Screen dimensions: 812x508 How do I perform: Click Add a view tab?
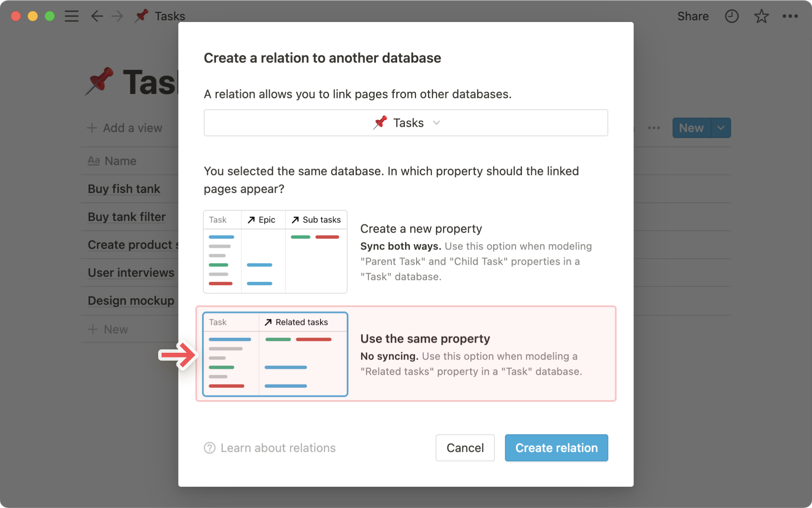pyautogui.click(x=125, y=128)
